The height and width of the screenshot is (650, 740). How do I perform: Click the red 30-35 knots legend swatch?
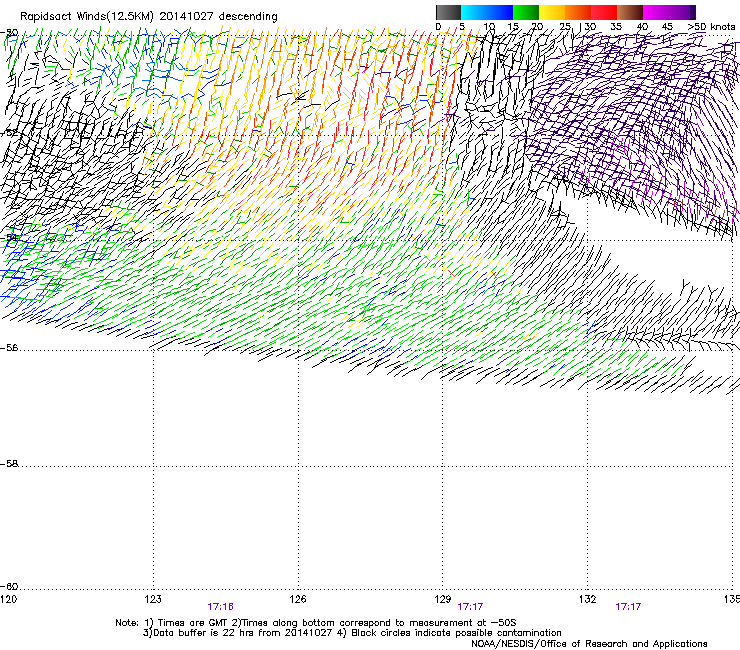click(604, 12)
